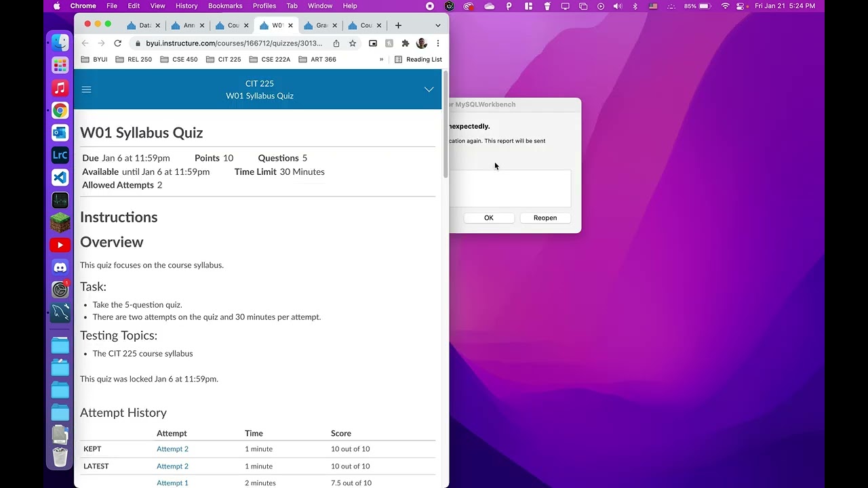
Task: Open the Wi-Fi status menu
Action: coord(725,6)
